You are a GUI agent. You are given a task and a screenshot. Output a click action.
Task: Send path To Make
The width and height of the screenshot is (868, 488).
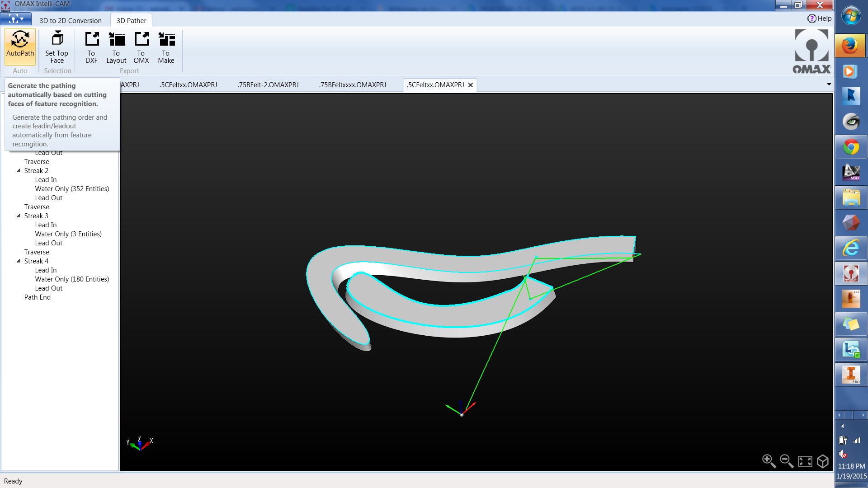pos(166,47)
